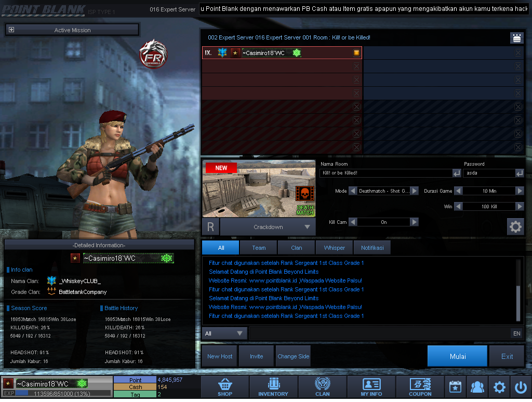Switch to the All chat tab

[220, 248]
